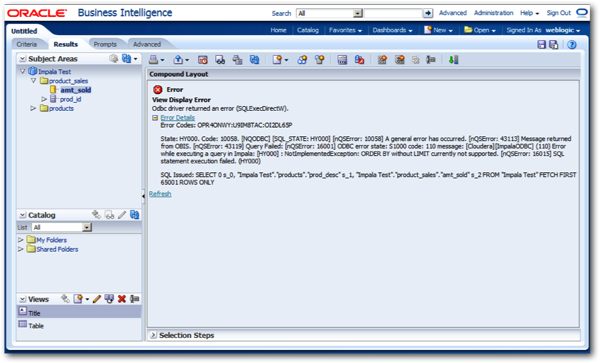600x363 pixels.
Task: Click the New Calculated Item toolbar icon
Action: coord(320,60)
